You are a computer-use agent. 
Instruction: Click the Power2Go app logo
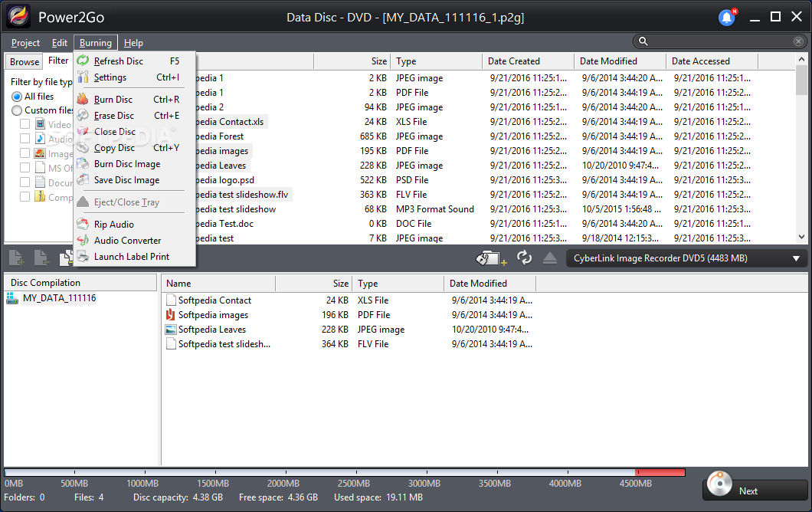[x=18, y=17]
